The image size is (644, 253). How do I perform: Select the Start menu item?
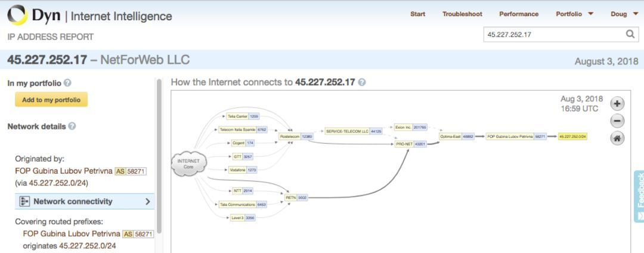click(x=417, y=14)
